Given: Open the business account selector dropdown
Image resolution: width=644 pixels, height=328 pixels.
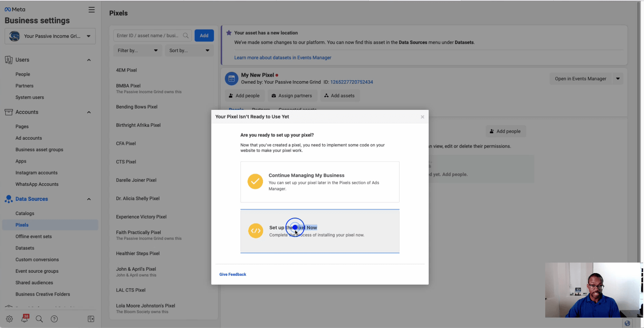Looking at the screenshot, I should 50,36.
